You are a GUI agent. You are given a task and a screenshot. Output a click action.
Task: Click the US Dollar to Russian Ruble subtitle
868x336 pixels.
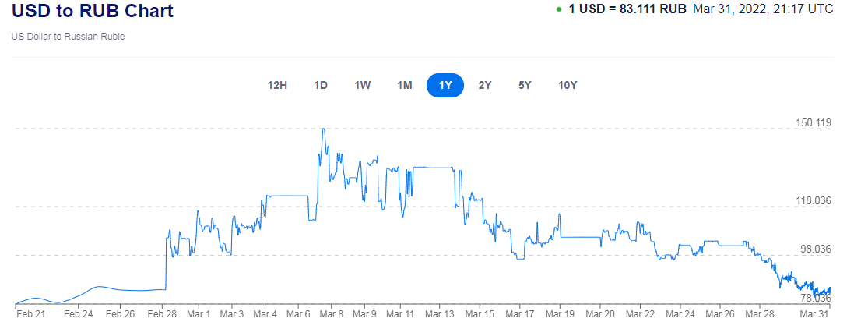(x=68, y=37)
